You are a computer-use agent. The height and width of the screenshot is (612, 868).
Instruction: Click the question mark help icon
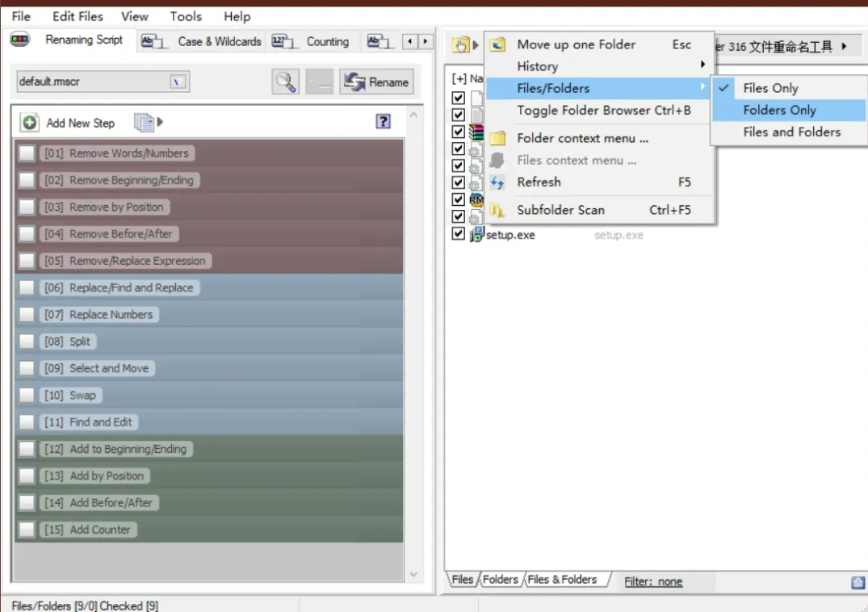pyautogui.click(x=383, y=121)
